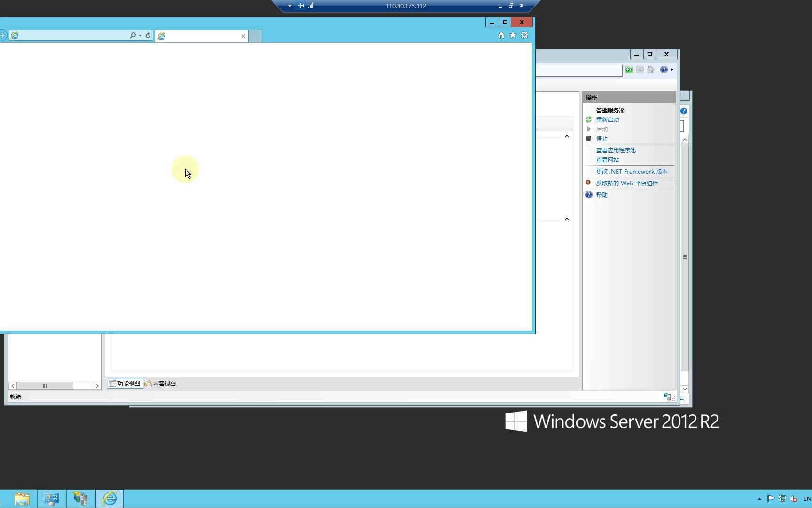This screenshot has height=508, width=812.
Task: Open remote session bar dropdown arrow
Action: 290,6
